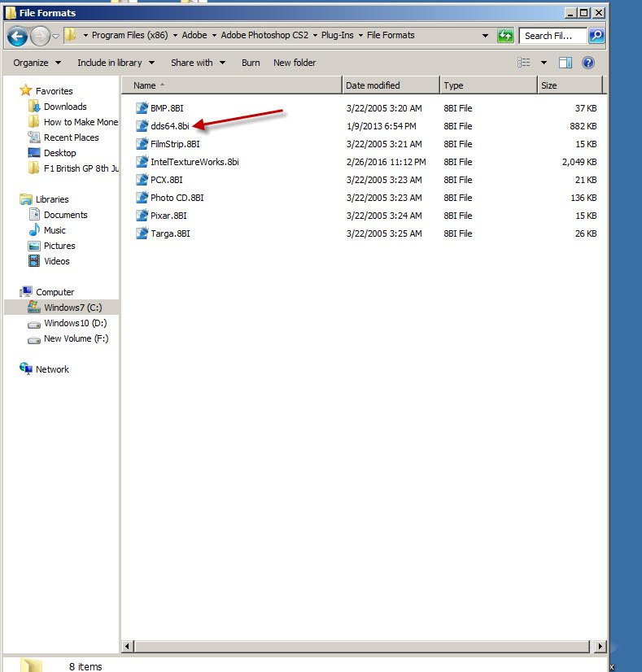This screenshot has width=642, height=672.
Task: Open the view options dropdown arrow
Action: (544, 63)
